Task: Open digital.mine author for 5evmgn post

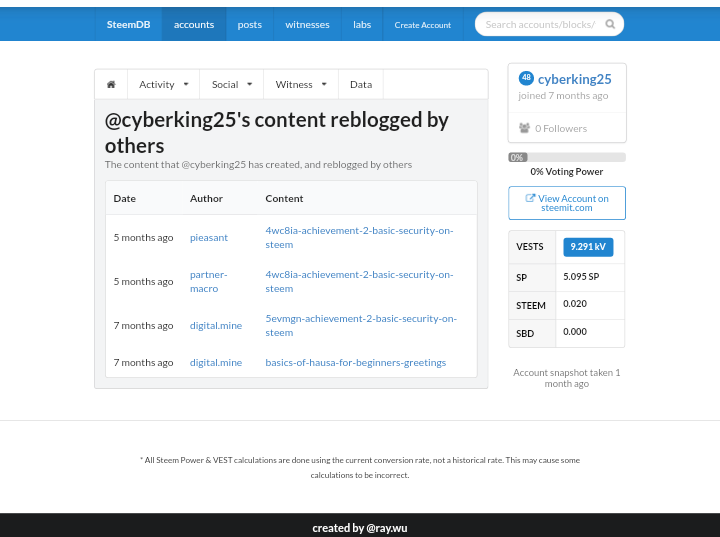Action: (x=216, y=326)
